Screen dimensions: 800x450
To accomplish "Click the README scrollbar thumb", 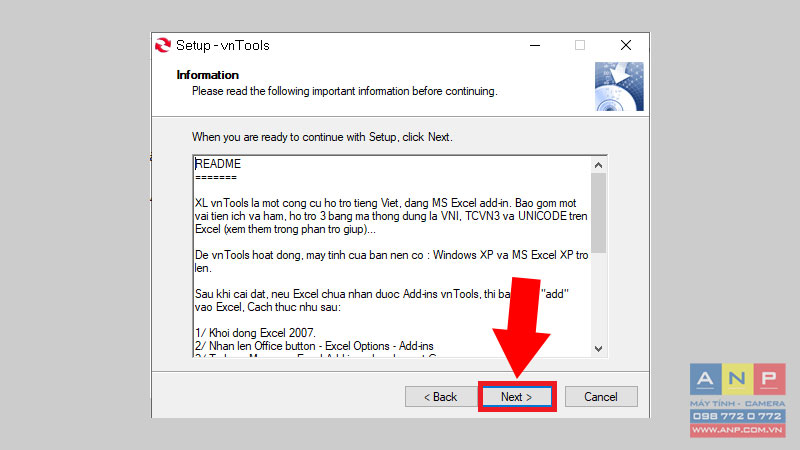I will tap(598, 213).
